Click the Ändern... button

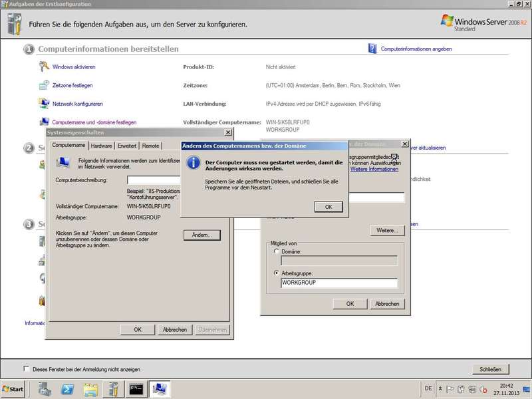[x=201, y=235]
